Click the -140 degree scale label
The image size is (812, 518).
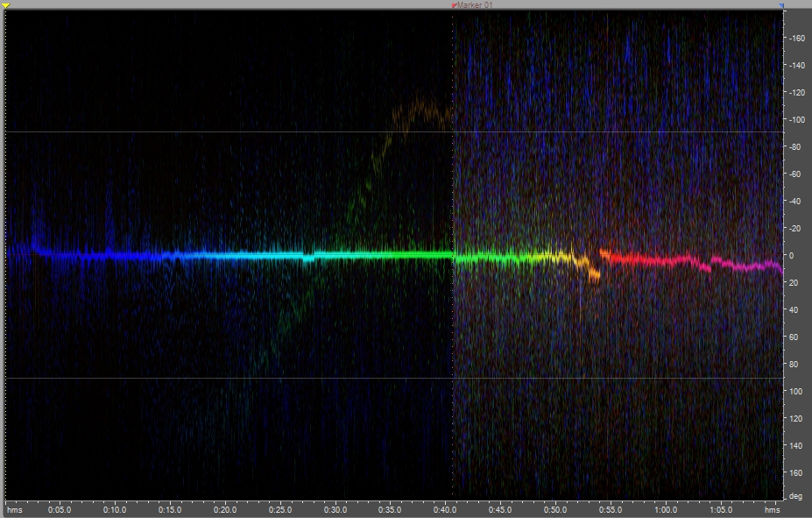coord(797,65)
